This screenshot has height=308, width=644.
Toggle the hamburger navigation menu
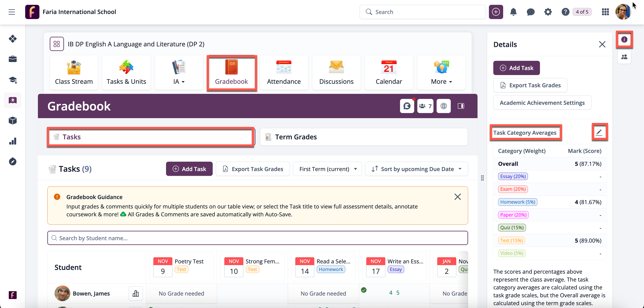tap(12, 12)
